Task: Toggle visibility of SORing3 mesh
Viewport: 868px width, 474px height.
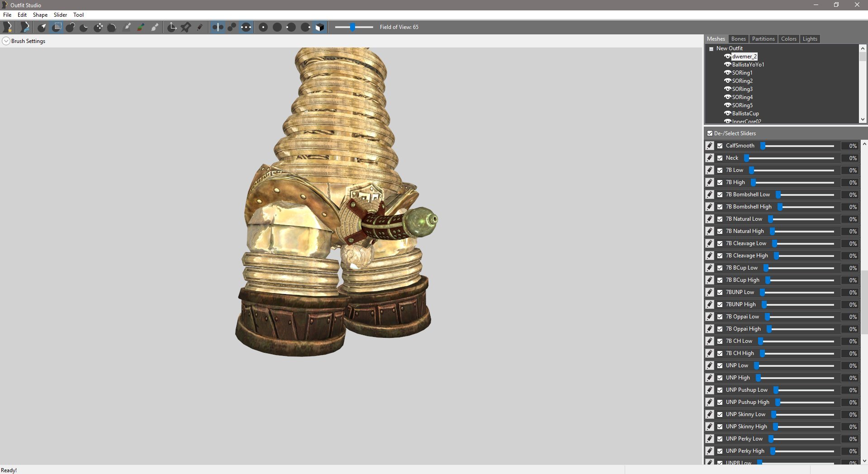Action: [x=727, y=89]
